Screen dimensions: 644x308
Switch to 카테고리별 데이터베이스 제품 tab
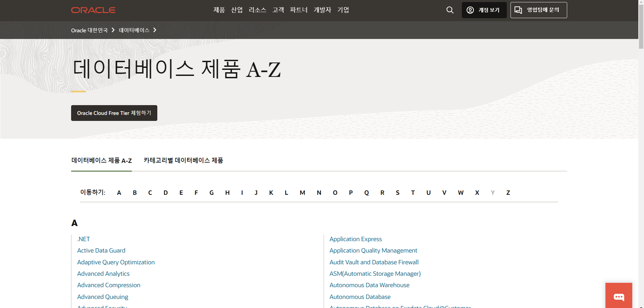coord(183,161)
